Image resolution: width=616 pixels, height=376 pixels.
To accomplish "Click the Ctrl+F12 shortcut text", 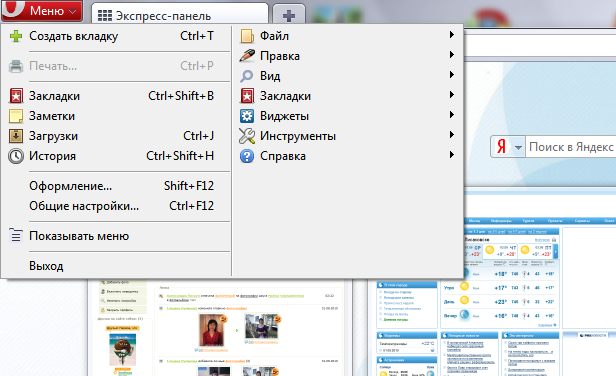I will pyautogui.click(x=192, y=205).
